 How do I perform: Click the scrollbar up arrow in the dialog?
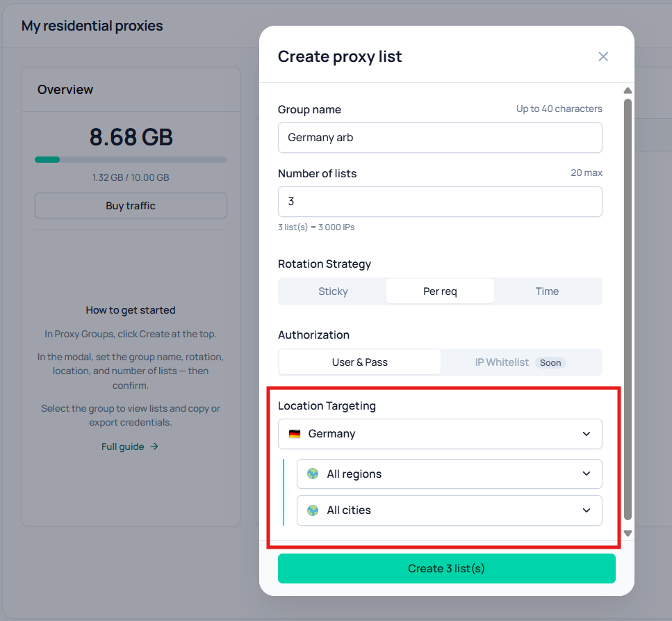click(628, 90)
